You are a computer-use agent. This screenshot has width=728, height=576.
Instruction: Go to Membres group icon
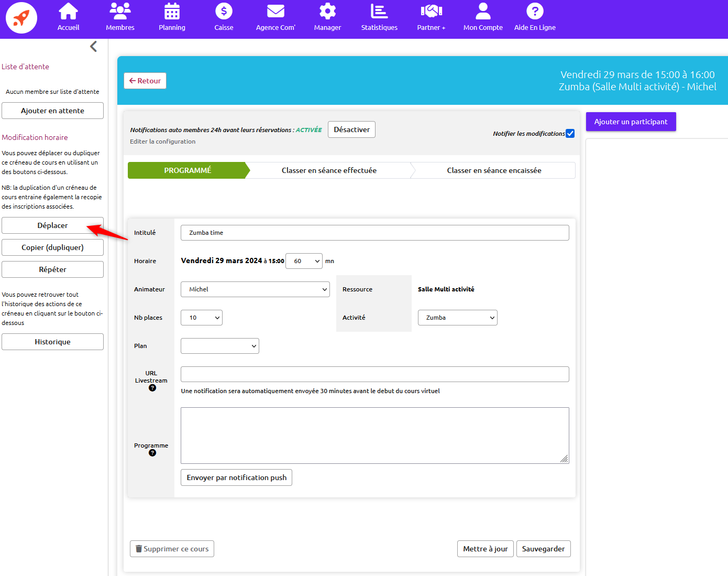point(120,12)
